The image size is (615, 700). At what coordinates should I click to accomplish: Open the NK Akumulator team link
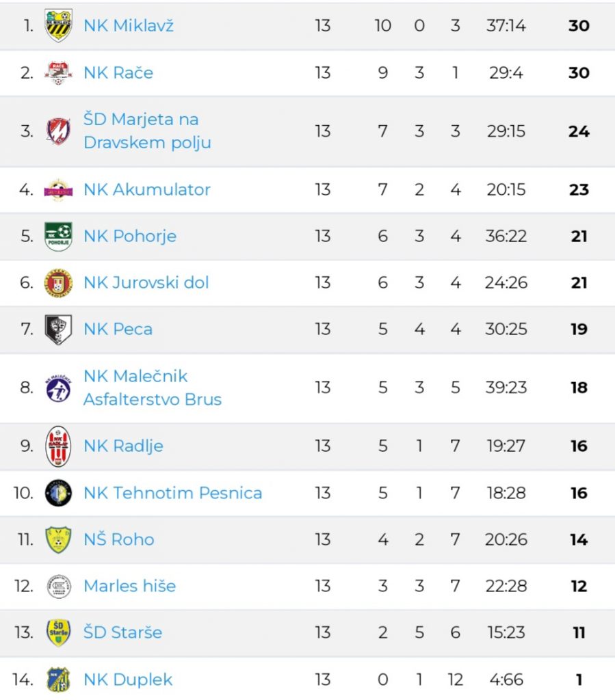coord(147,189)
